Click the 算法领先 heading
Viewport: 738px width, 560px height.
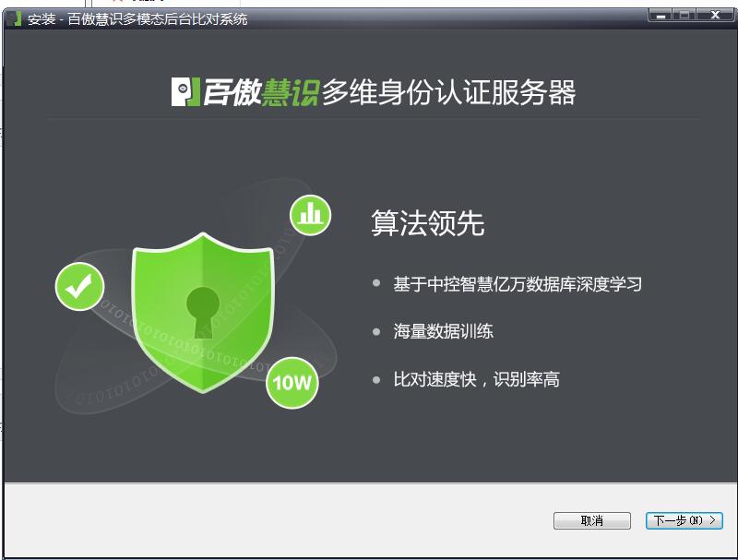coord(427,222)
